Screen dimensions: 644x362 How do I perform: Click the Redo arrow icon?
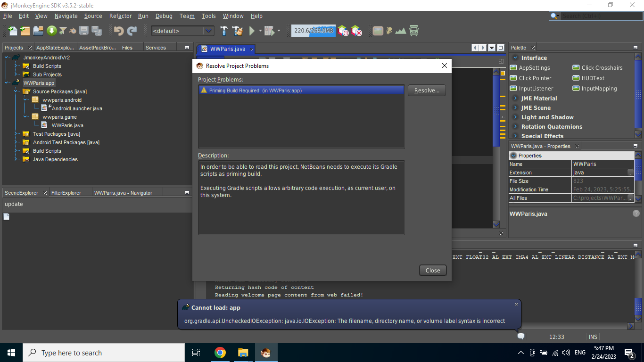tap(132, 31)
